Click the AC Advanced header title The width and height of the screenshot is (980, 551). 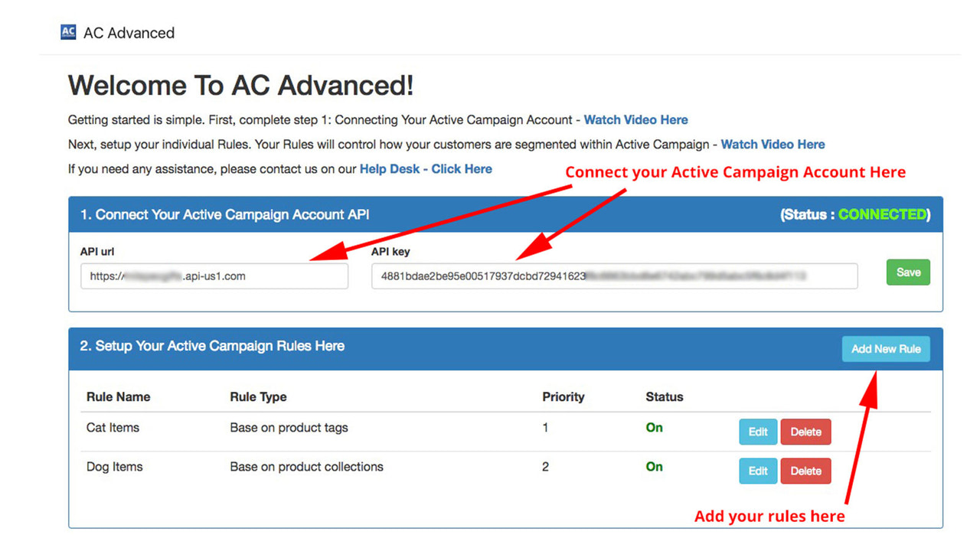point(129,33)
